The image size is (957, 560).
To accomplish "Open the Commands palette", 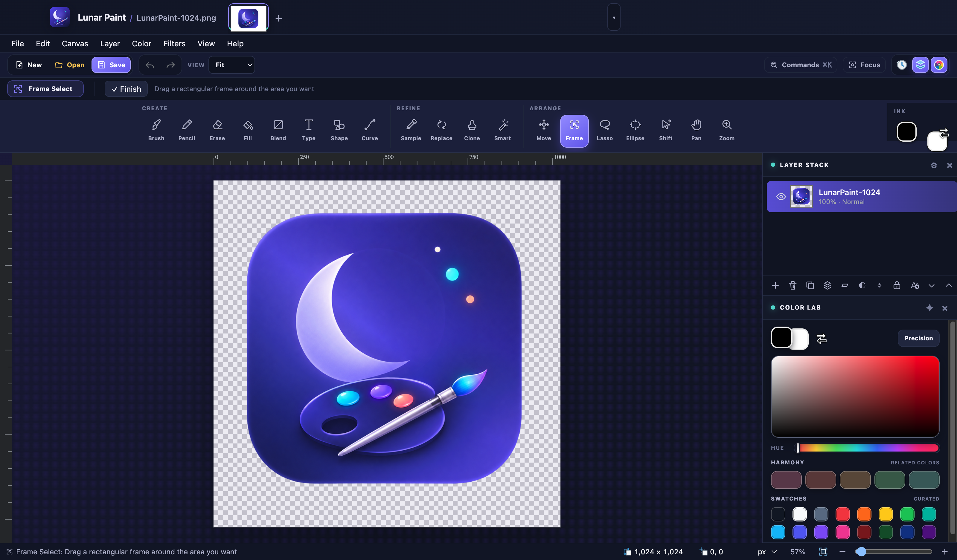I will 801,65.
